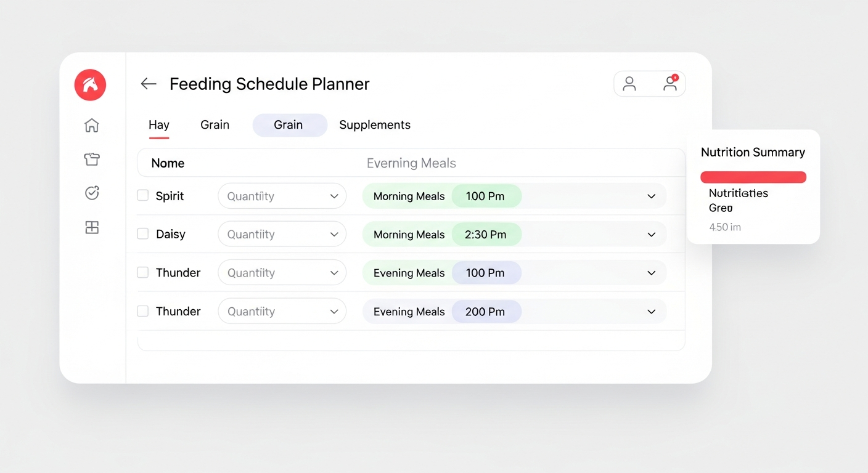Check the Daisy row checkbox

pos(143,233)
